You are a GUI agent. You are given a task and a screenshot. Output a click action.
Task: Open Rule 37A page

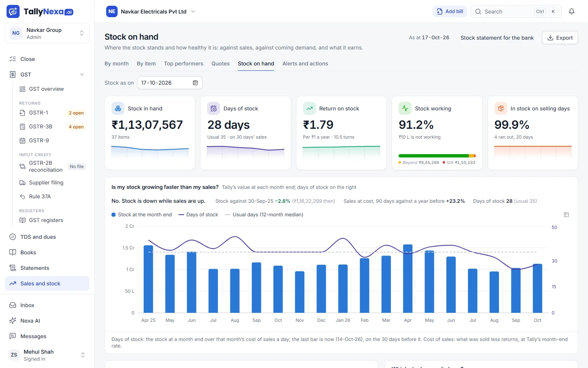coord(52,196)
